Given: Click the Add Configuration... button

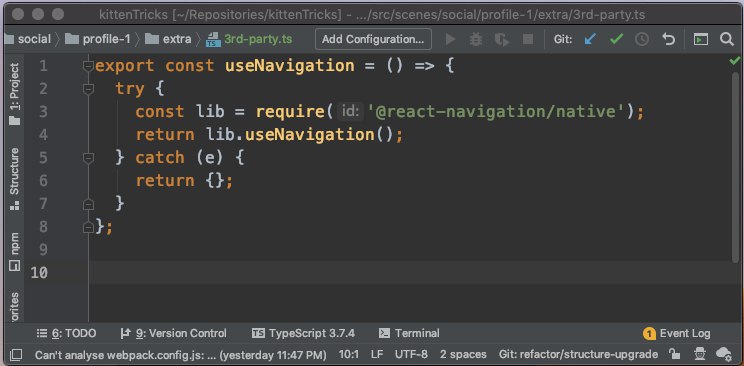Looking at the screenshot, I should (x=373, y=39).
